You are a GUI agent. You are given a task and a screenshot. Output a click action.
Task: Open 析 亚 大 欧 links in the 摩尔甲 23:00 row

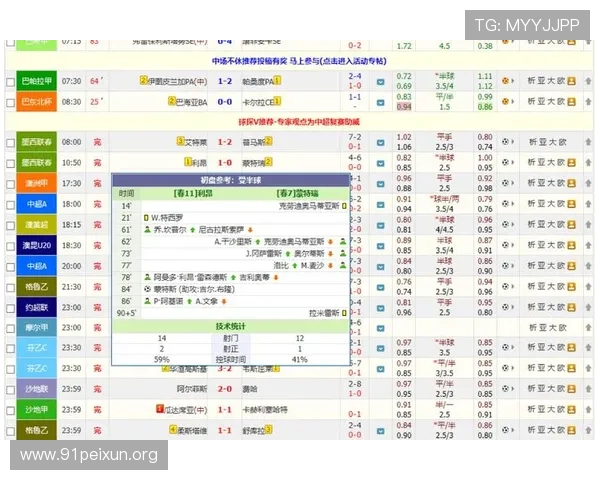point(548,327)
